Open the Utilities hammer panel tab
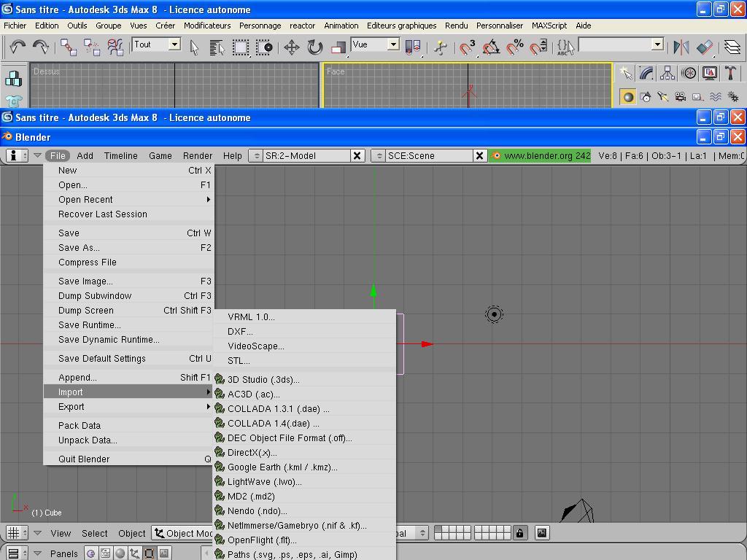 (x=730, y=74)
